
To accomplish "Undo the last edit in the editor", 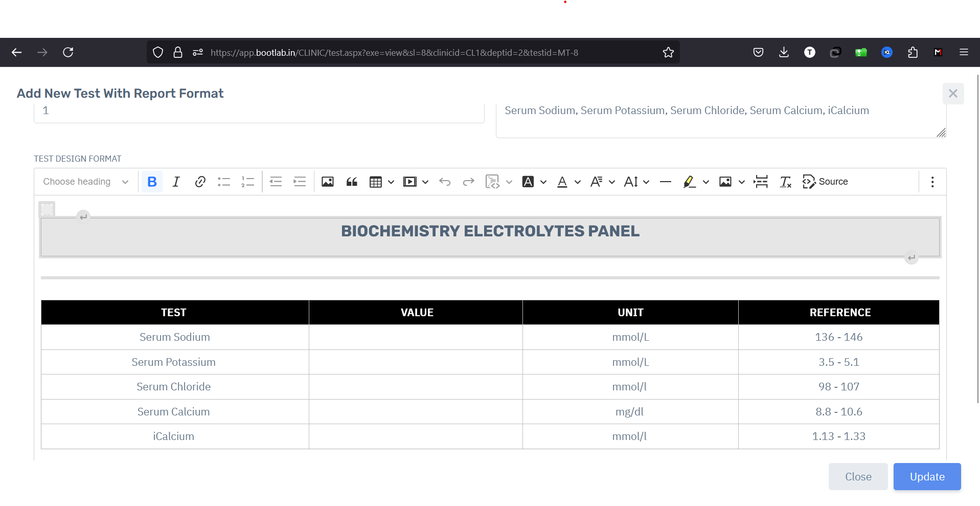I will (x=444, y=182).
